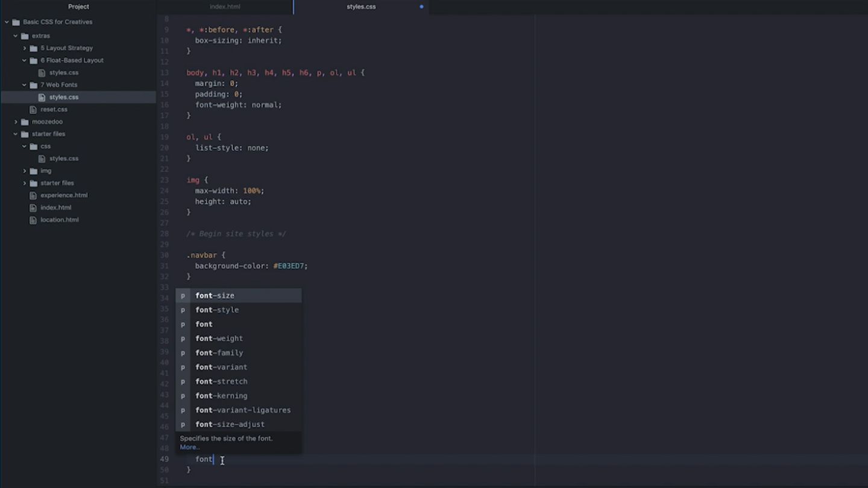The height and width of the screenshot is (488, 868).
Task: Open styles.css under 6 Float-Based Layout
Action: pos(64,73)
